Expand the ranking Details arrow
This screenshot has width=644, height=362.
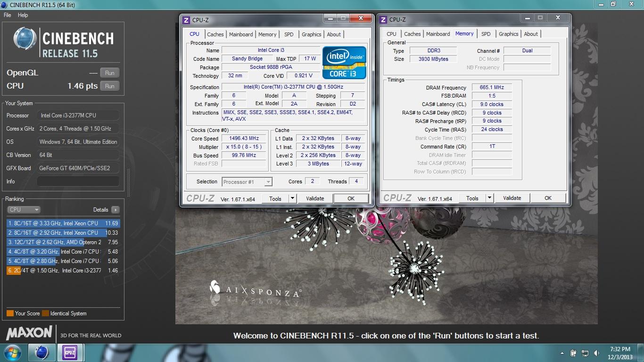click(x=116, y=210)
